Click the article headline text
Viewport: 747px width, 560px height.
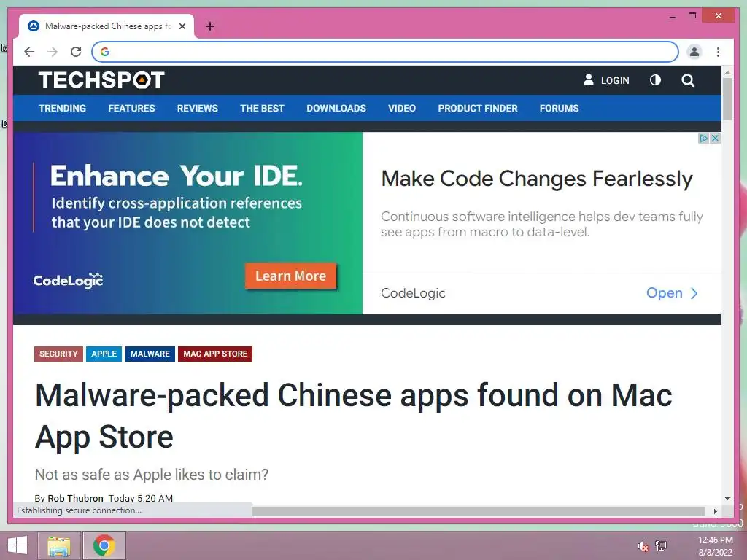(354, 416)
